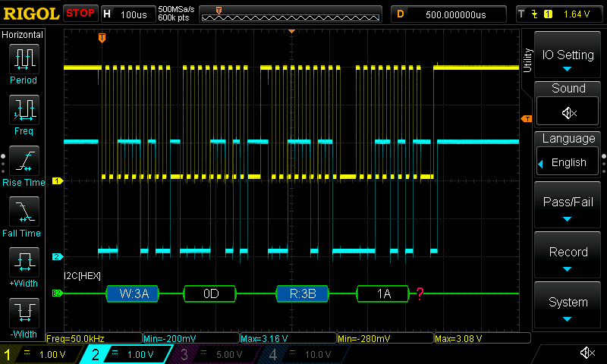Select channel 1 tab at 1.00 V

point(42,354)
